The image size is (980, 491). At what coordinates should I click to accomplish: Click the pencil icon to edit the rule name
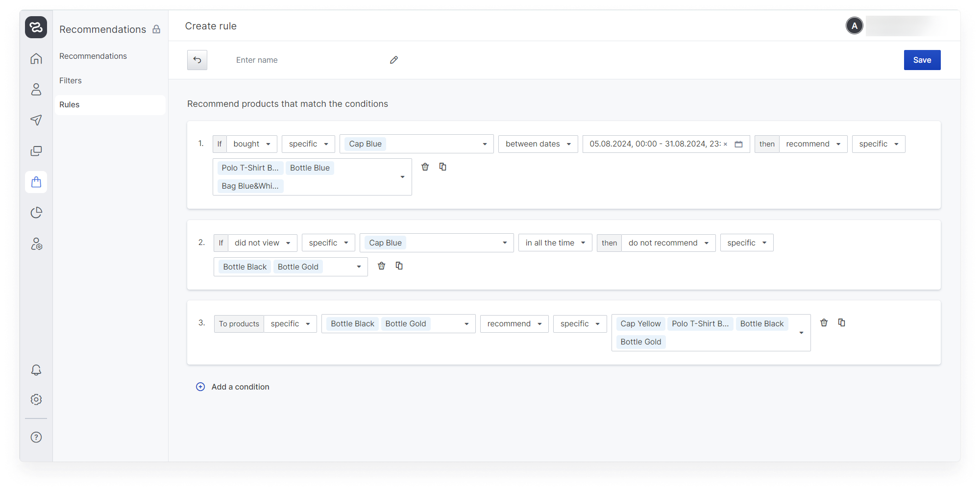(x=394, y=60)
